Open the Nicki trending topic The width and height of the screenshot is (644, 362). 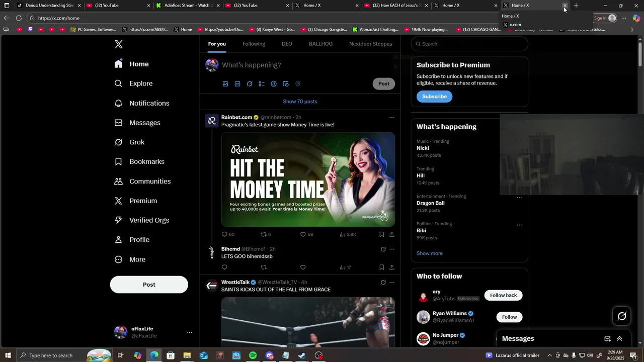click(423, 148)
